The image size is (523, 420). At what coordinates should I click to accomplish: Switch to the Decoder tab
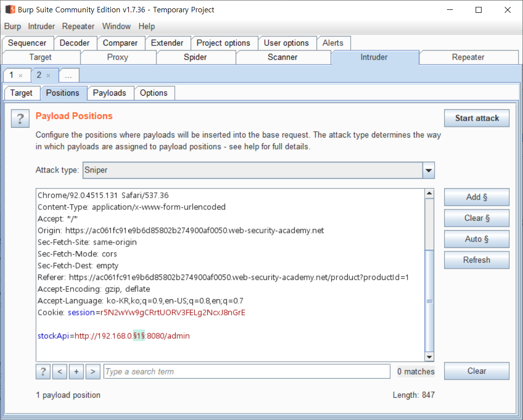coord(75,43)
